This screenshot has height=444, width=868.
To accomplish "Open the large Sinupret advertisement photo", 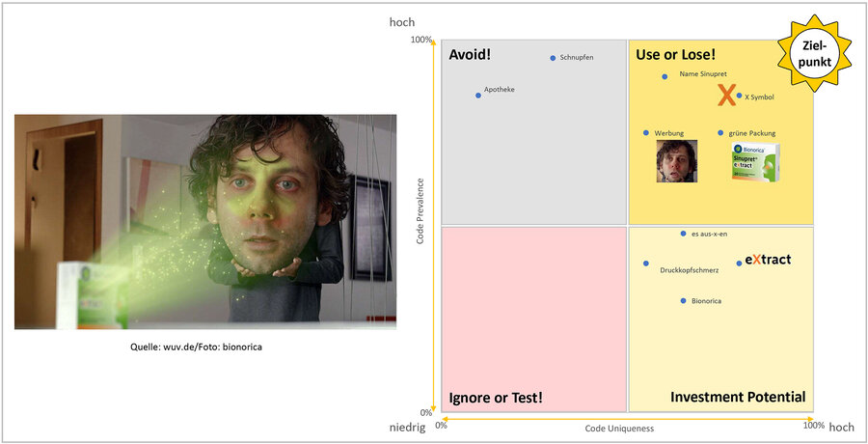I will 205,222.
